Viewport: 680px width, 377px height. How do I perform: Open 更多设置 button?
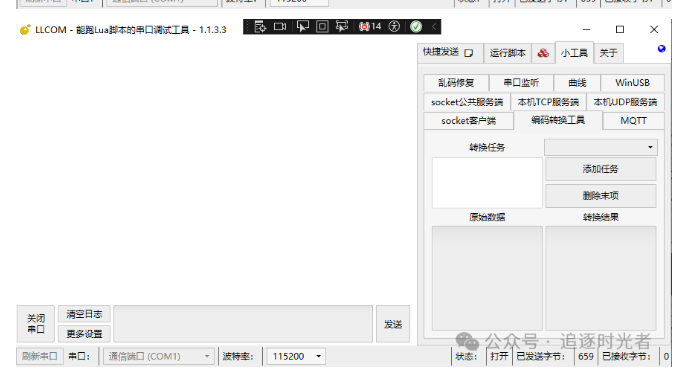tap(84, 334)
